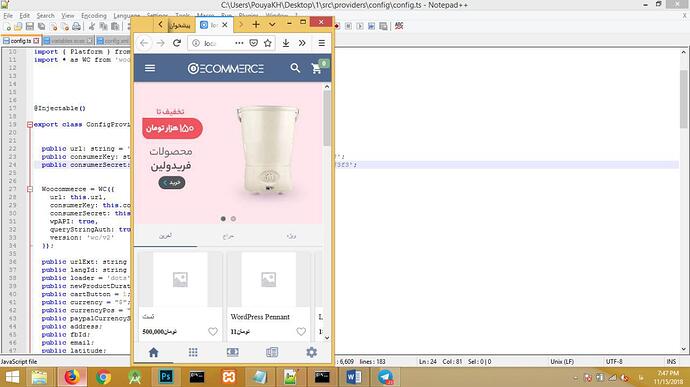Open the Search menu in Notepad++
This screenshot has width=690, height=387.
coord(45,15)
